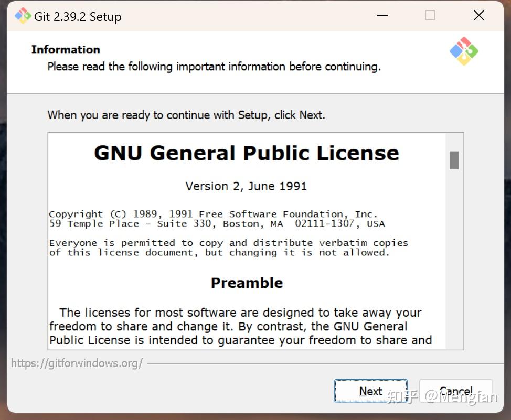The image size is (511, 420).
Task: Click 'Public License is intended to guarantee' line
Action: tap(240, 340)
